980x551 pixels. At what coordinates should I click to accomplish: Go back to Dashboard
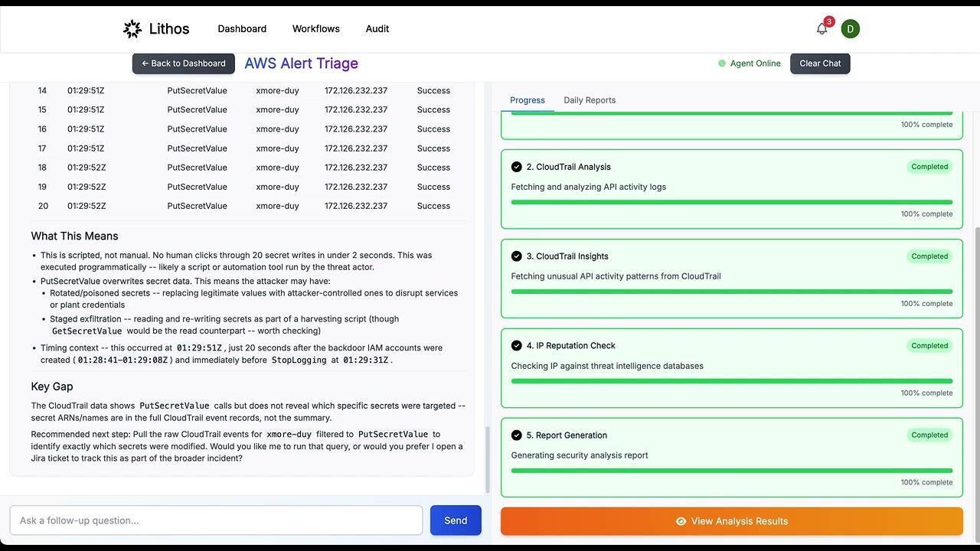pos(184,64)
